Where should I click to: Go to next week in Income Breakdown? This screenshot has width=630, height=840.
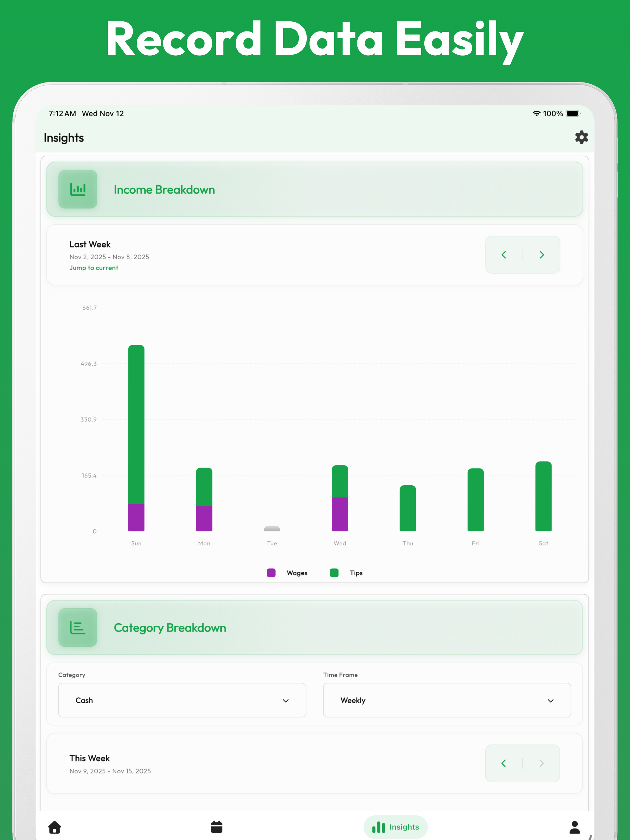click(x=542, y=255)
